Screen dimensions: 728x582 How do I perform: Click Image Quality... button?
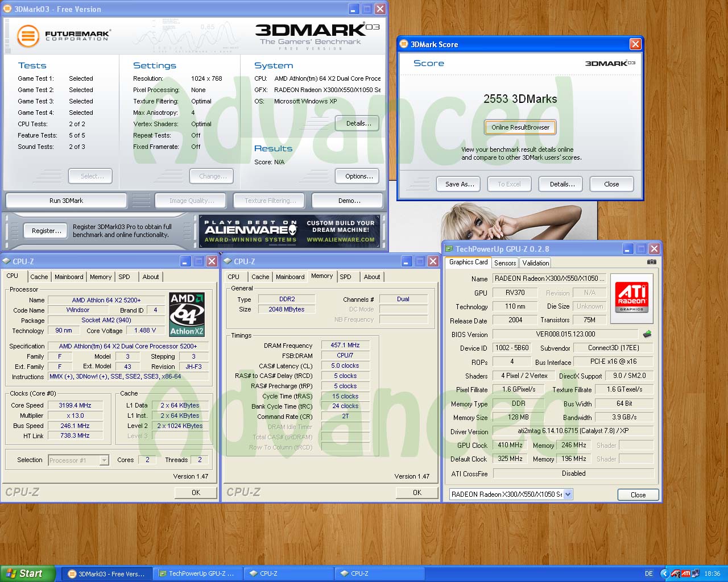tap(192, 201)
